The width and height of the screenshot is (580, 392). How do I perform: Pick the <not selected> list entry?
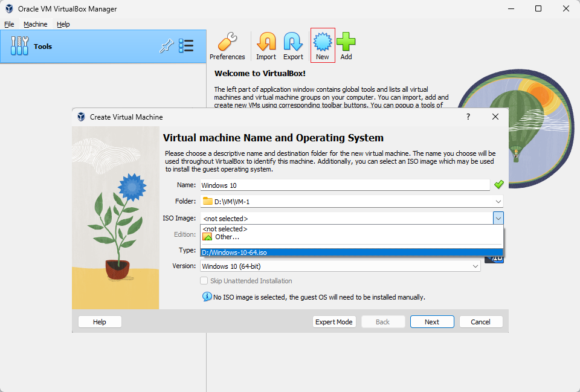(x=352, y=229)
